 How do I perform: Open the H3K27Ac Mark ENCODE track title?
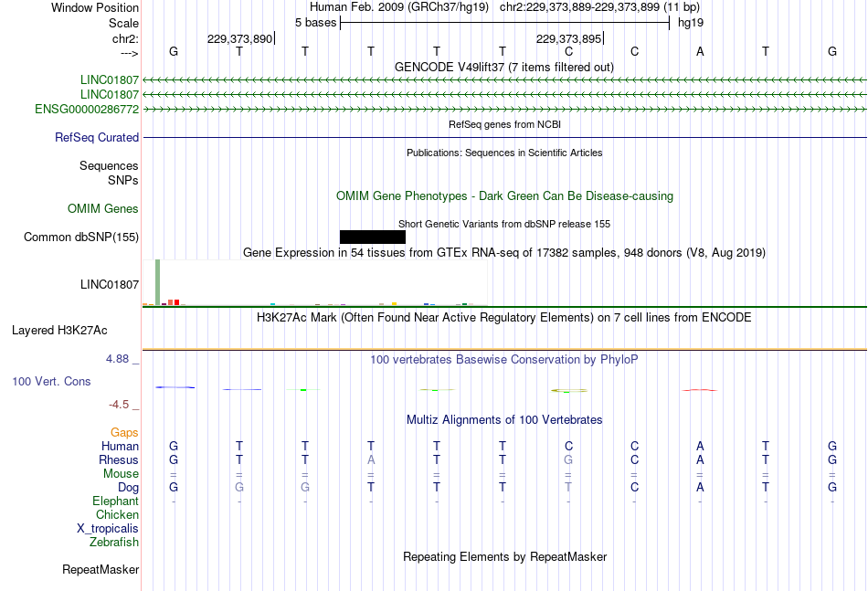503,318
